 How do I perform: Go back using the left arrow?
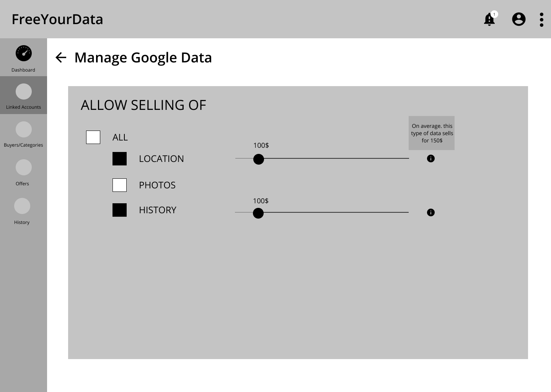61,57
